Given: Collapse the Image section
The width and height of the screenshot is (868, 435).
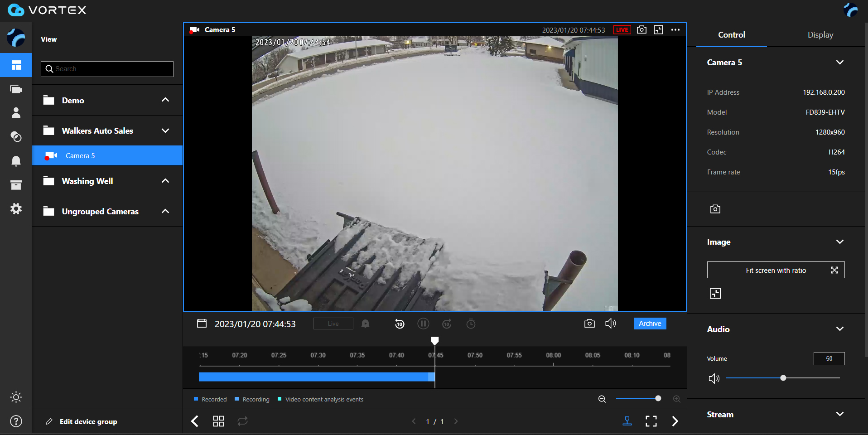Looking at the screenshot, I should (x=839, y=242).
